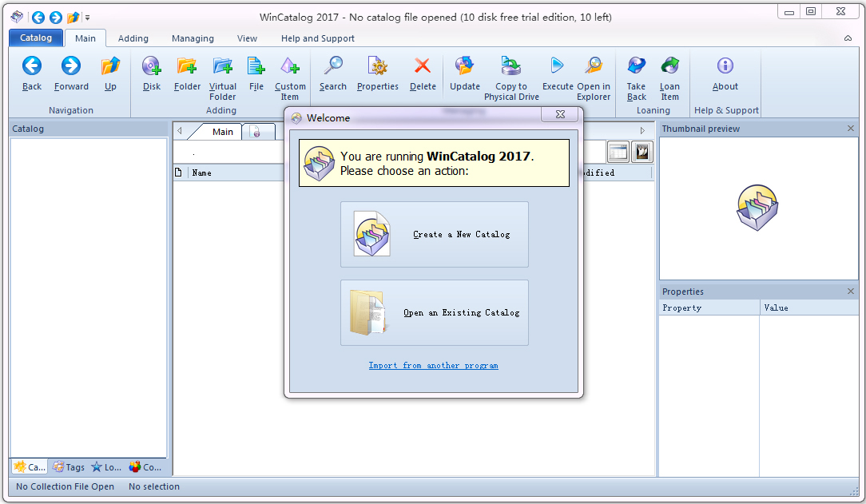Click Open an Existing Catalog button
This screenshot has height=504, width=866.
tap(434, 313)
